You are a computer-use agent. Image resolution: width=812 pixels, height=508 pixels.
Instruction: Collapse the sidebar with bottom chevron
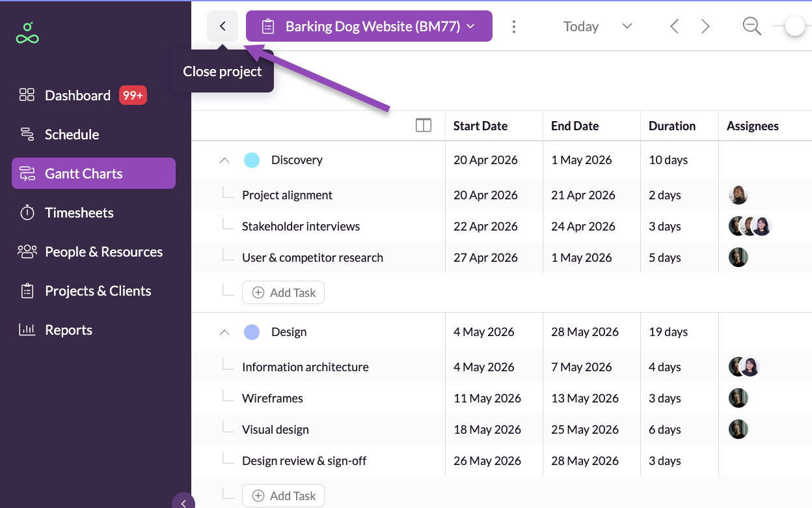[x=183, y=502]
